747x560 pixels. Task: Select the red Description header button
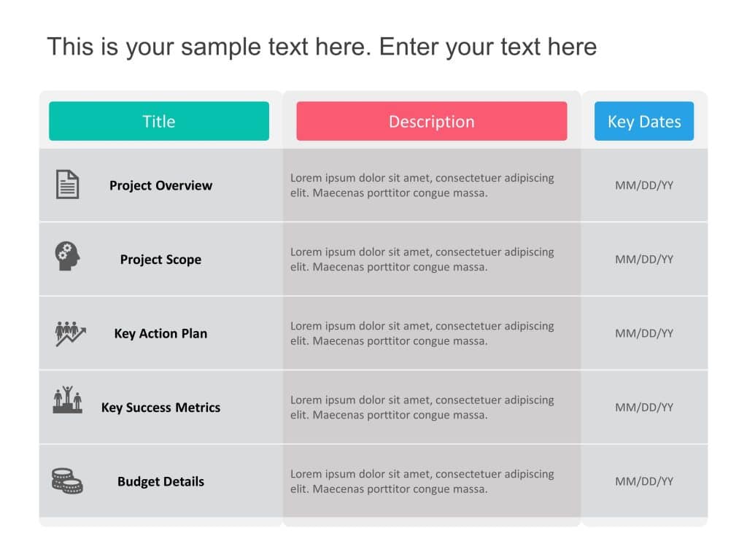(431, 121)
